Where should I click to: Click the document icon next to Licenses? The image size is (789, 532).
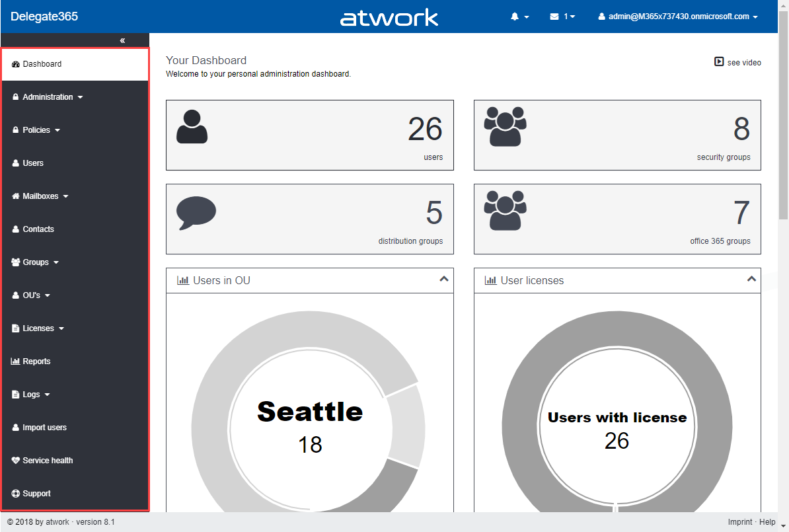[16, 328]
